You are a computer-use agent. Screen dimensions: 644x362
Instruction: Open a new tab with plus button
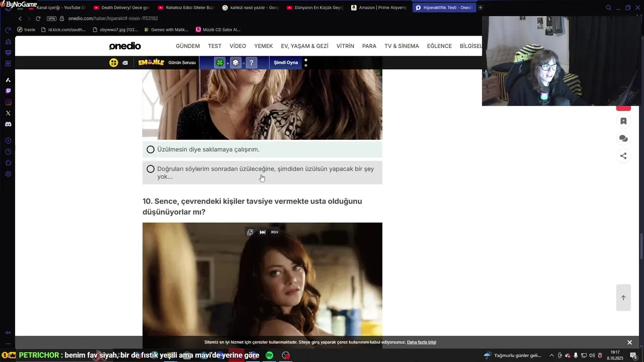click(480, 8)
